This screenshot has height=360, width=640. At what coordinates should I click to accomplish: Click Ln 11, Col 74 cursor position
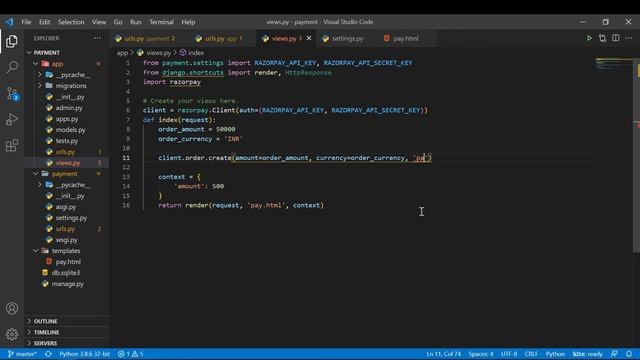point(443,354)
